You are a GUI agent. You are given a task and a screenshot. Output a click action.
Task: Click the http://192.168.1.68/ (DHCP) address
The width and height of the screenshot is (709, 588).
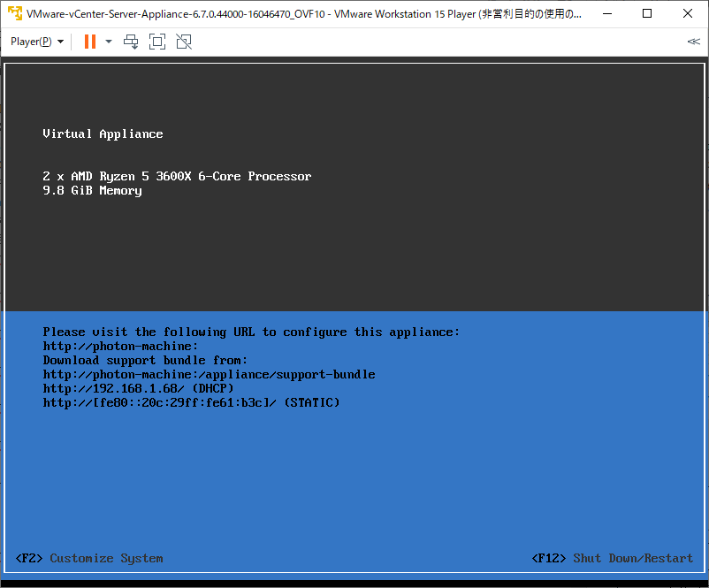pyautogui.click(x=139, y=388)
